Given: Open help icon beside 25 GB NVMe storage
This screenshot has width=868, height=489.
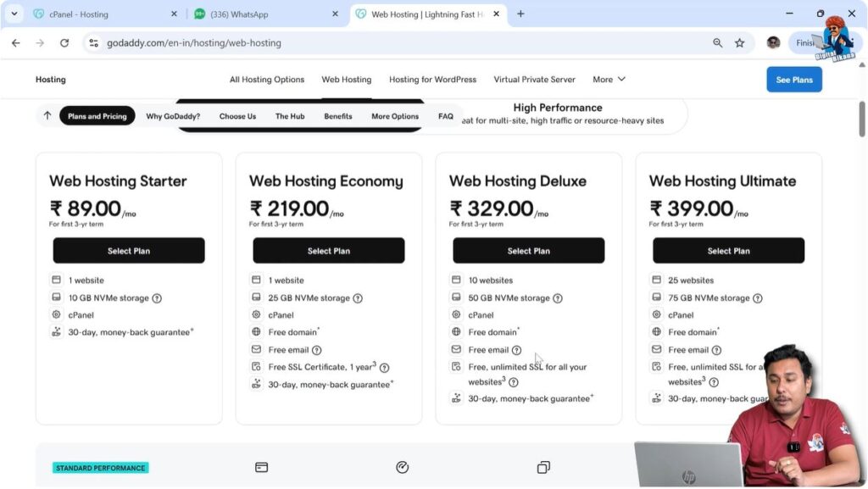Looking at the screenshot, I should pos(358,298).
